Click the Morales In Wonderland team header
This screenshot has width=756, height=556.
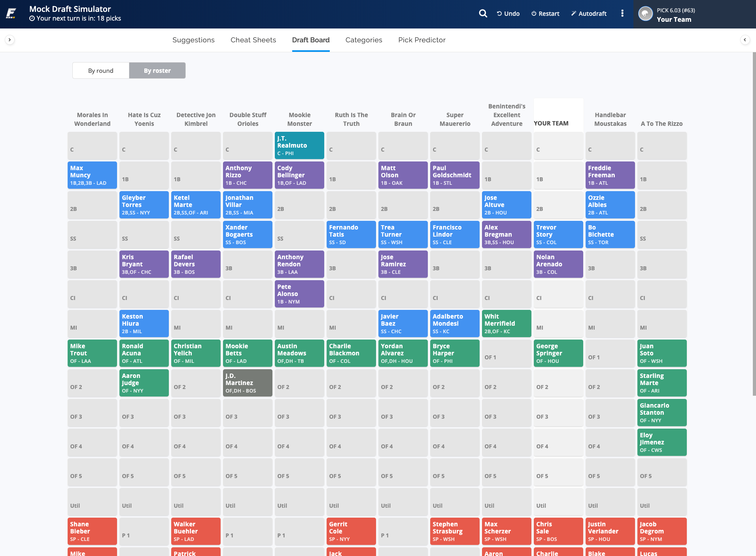[93, 119]
